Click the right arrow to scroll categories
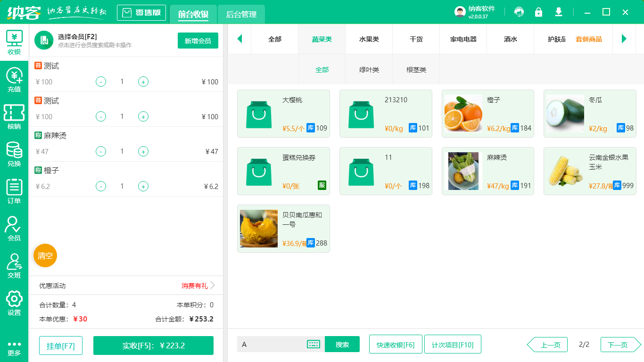 point(625,39)
